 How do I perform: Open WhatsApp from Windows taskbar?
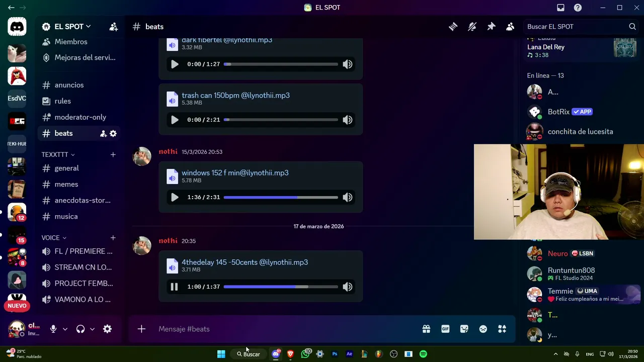point(305,354)
